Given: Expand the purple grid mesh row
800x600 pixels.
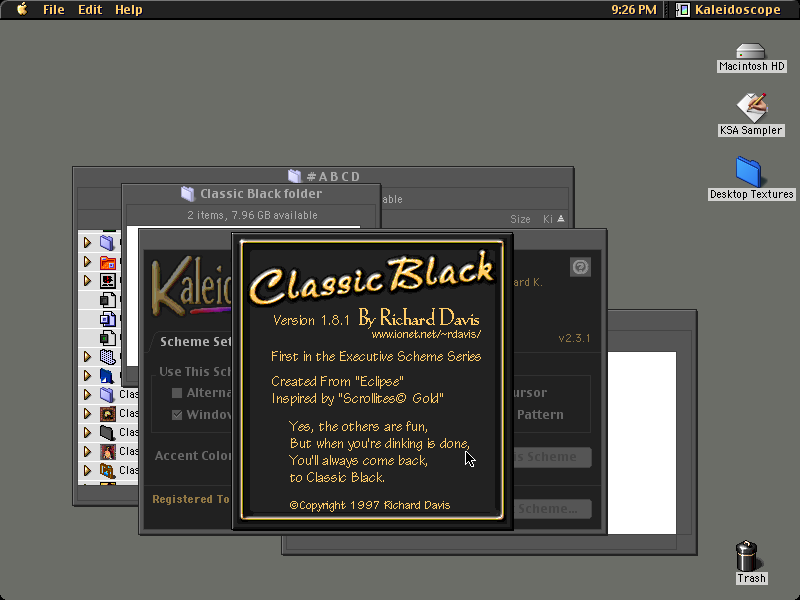Looking at the screenshot, I should (x=87, y=356).
